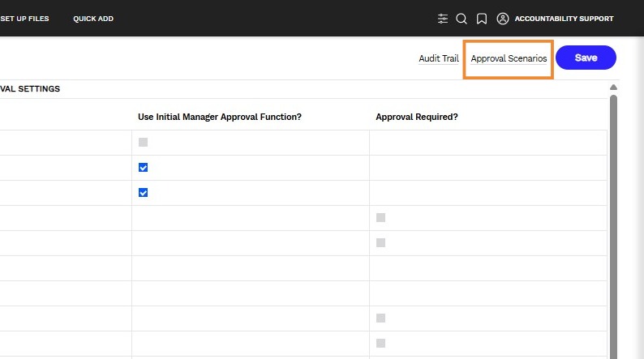Viewport: 644px width, 359px height.
Task: Open the filter settings sliders icon
Action: [x=442, y=19]
